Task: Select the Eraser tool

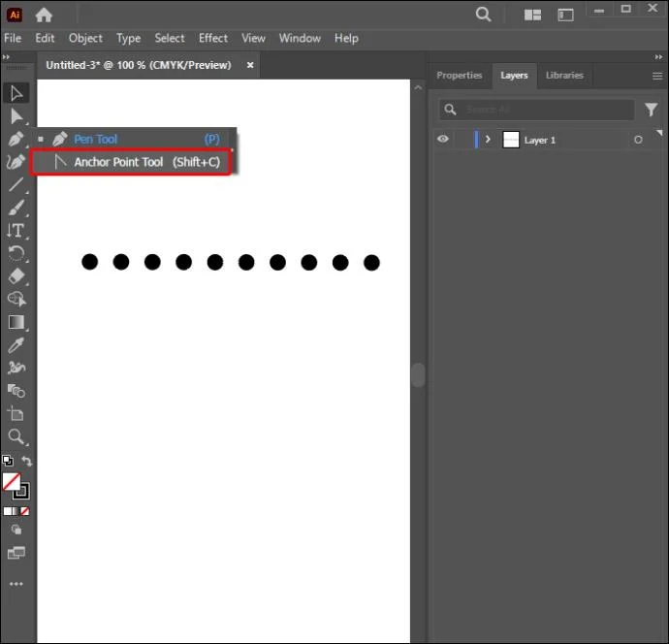Action: coord(16,276)
